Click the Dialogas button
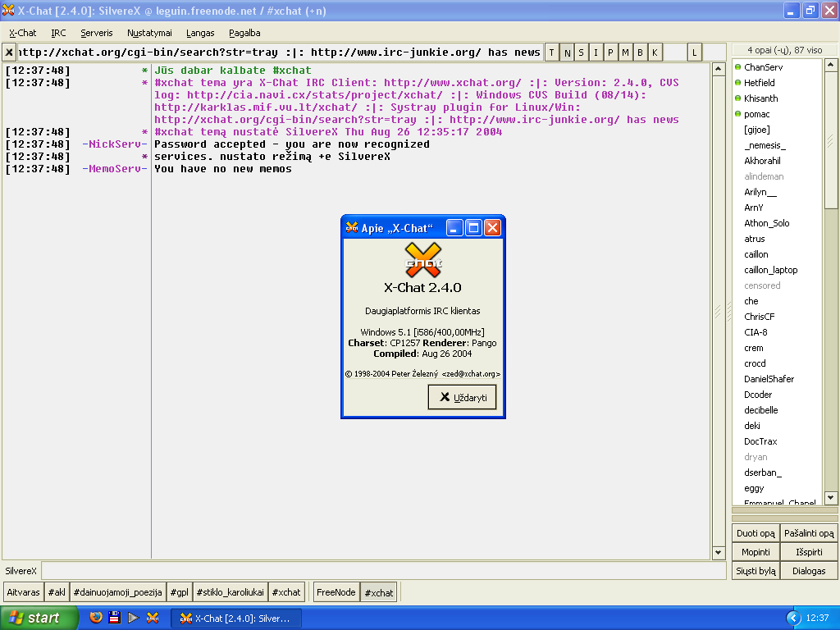 point(809,571)
